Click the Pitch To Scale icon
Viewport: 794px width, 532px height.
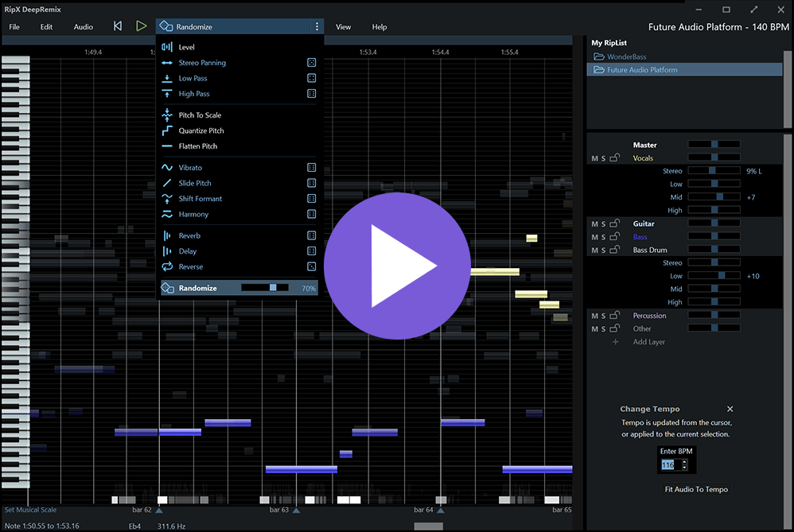pyautogui.click(x=167, y=115)
